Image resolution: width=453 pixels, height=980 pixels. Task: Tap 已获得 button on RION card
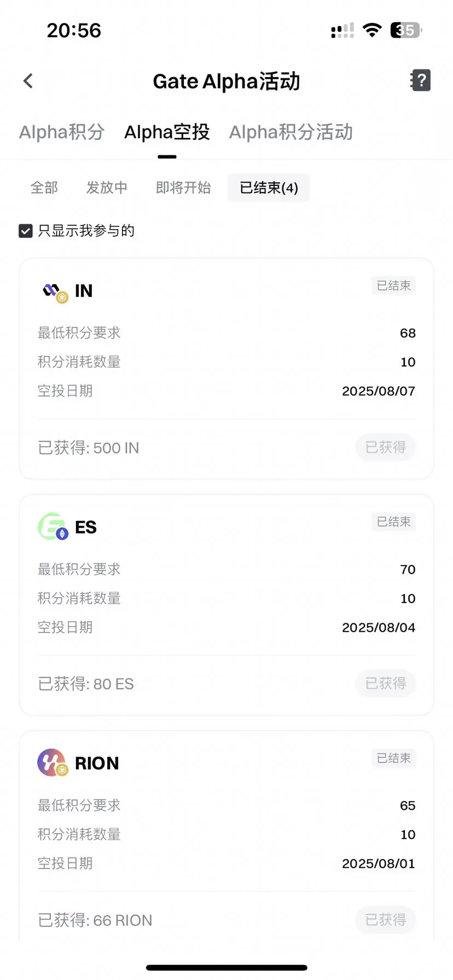tap(386, 920)
